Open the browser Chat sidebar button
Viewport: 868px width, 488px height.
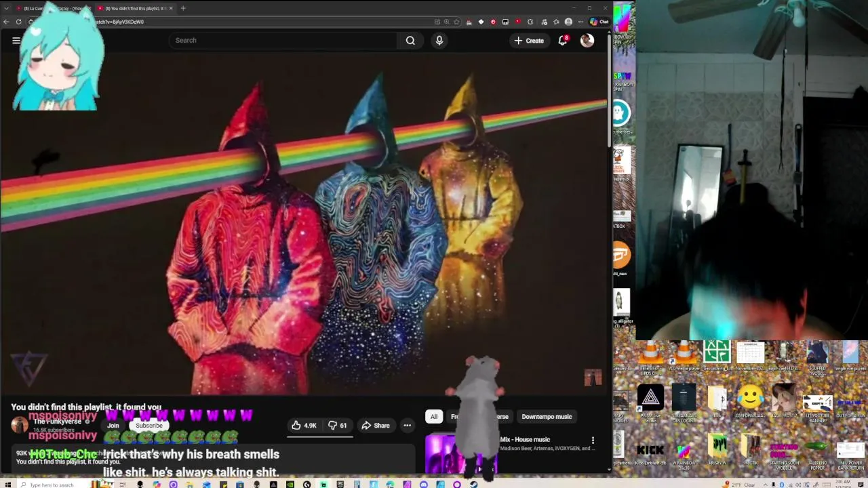click(599, 22)
